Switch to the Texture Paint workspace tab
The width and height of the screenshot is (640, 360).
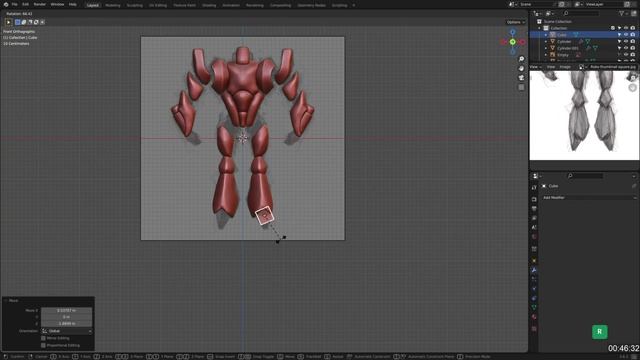pos(184,5)
